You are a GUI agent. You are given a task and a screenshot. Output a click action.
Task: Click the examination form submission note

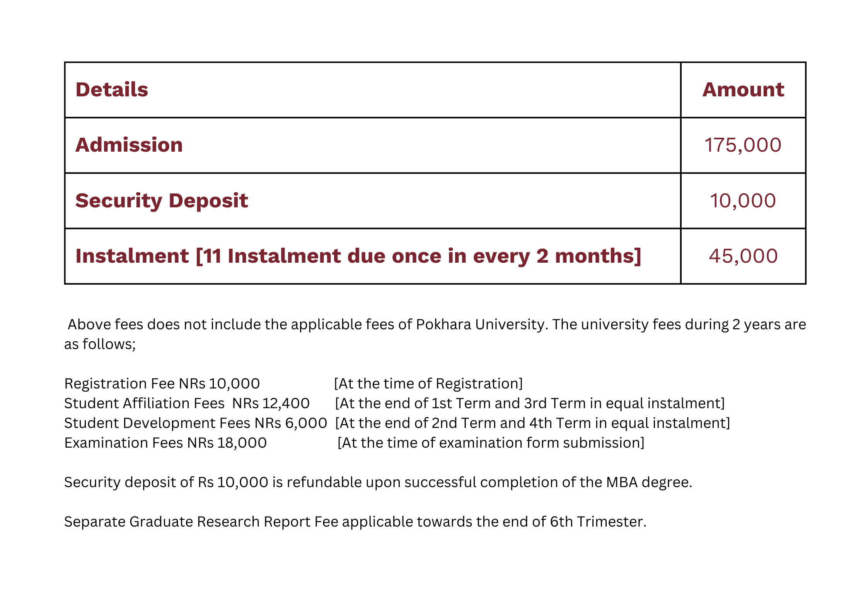(491, 443)
